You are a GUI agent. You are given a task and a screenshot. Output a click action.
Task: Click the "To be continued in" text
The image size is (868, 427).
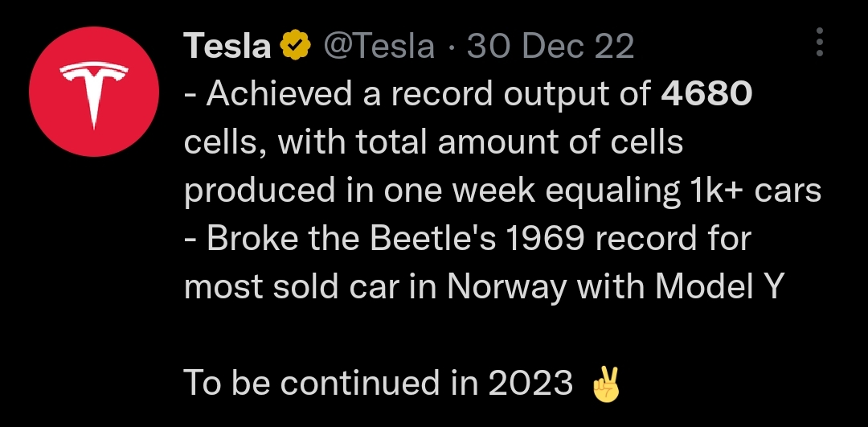click(320, 384)
